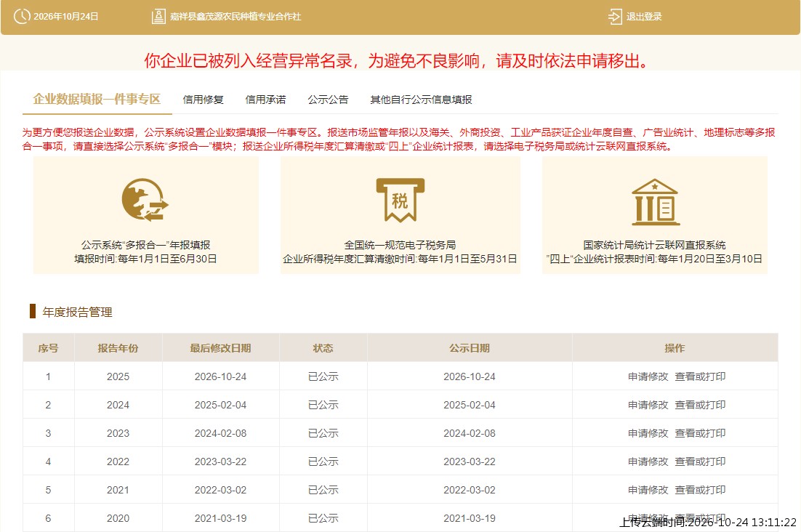Click 申请修改 for the 2025 report

pos(648,376)
